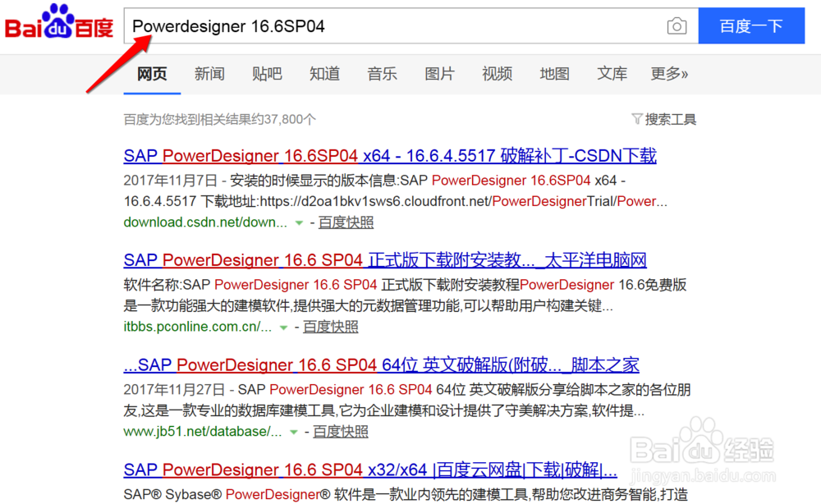This screenshot has width=821, height=504.
Task: Click the 2017年11月7日 snippet date
Action: coord(170,181)
